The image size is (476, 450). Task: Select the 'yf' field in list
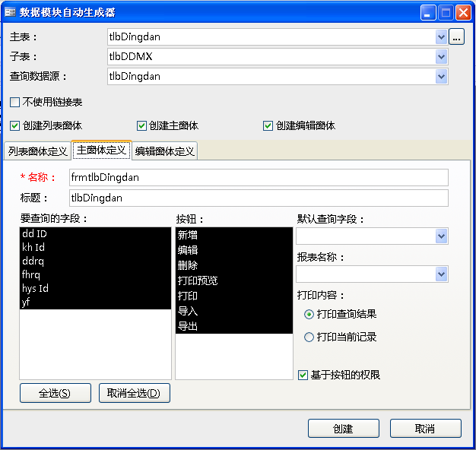pyautogui.click(x=95, y=302)
